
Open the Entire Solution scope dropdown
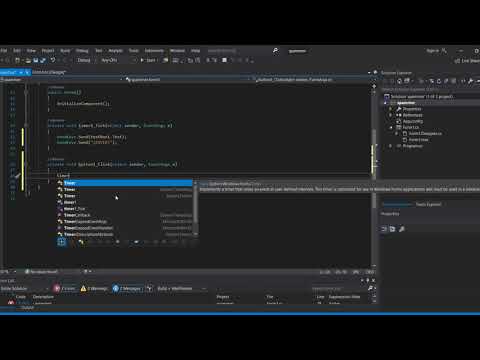[24, 289]
